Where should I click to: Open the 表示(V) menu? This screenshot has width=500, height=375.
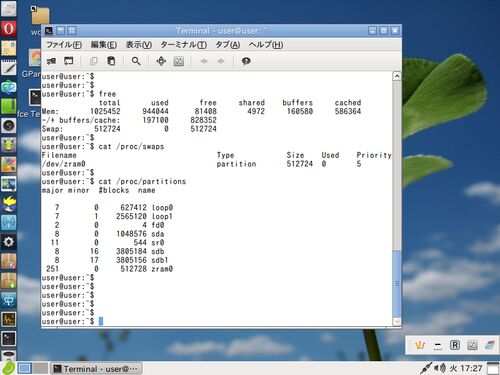(x=139, y=45)
